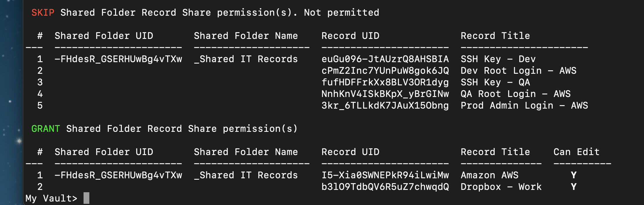This screenshot has height=205, width=644.
Task: Click record UID fufHDFFrkXx8BLV3OR1dyg
Action: (x=385, y=82)
